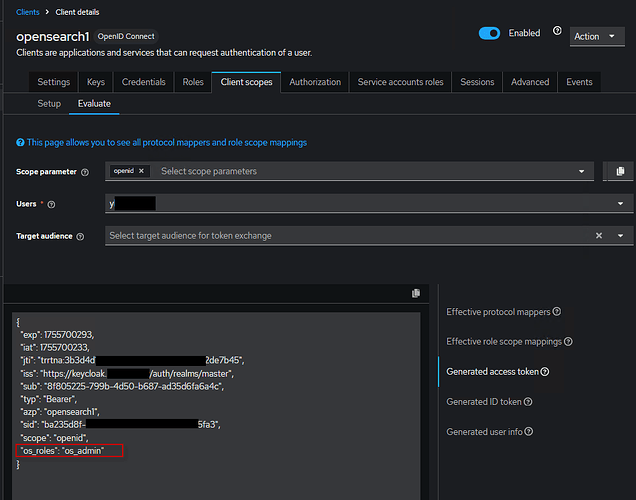Open the Sessions tab
This screenshot has height=500, width=636.
point(477,82)
